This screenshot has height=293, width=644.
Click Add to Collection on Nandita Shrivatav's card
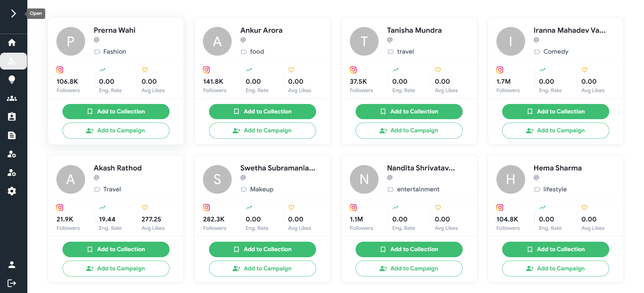click(409, 249)
